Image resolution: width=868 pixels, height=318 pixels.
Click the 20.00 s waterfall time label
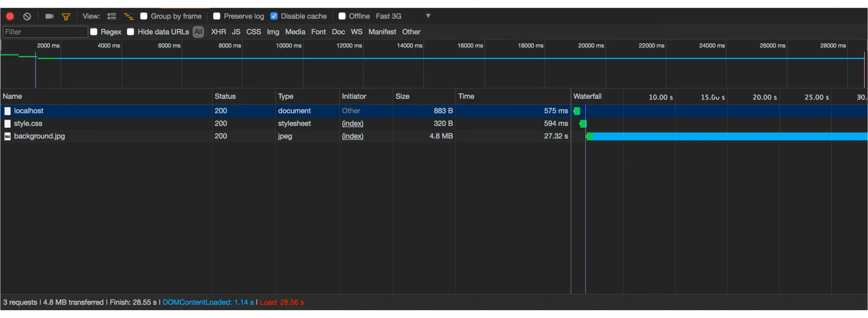(765, 97)
